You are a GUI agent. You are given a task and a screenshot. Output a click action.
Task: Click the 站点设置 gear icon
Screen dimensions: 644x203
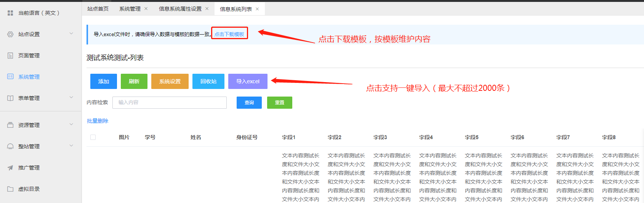pyautogui.click(x=10, y=34)
